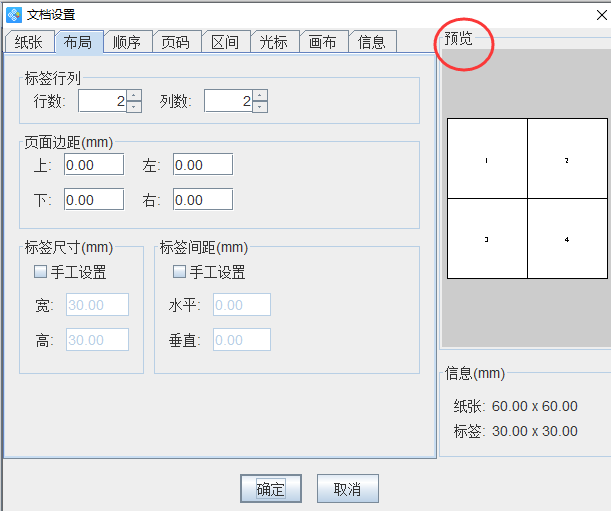611x511 pixels.
Task: Increase the 列数 spinner value
Action: 260,96
